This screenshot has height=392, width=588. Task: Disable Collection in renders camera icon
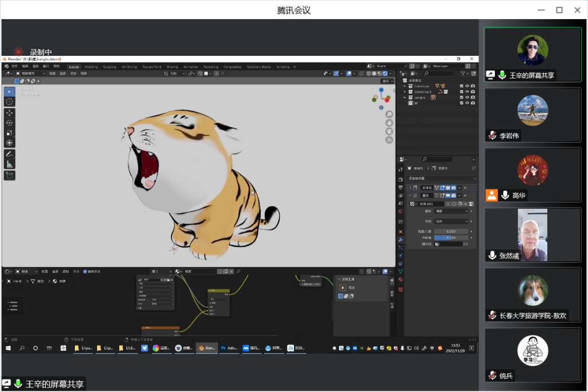(473, 86)
